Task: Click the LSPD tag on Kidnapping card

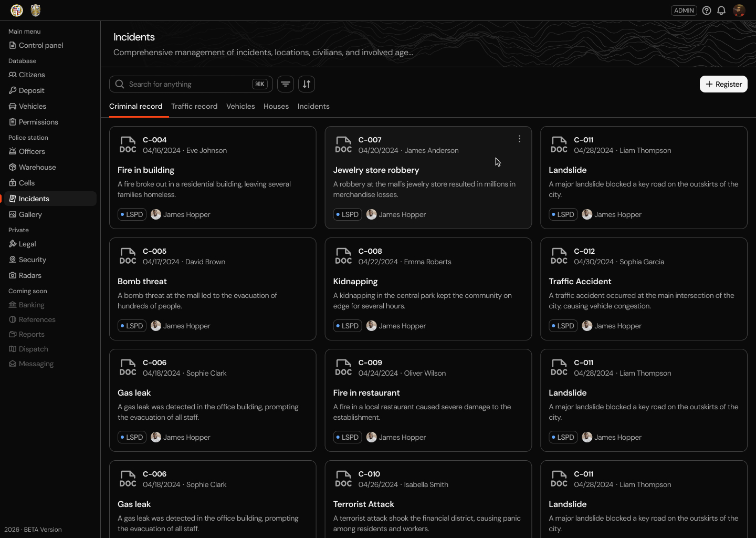Action: point(348,326)
